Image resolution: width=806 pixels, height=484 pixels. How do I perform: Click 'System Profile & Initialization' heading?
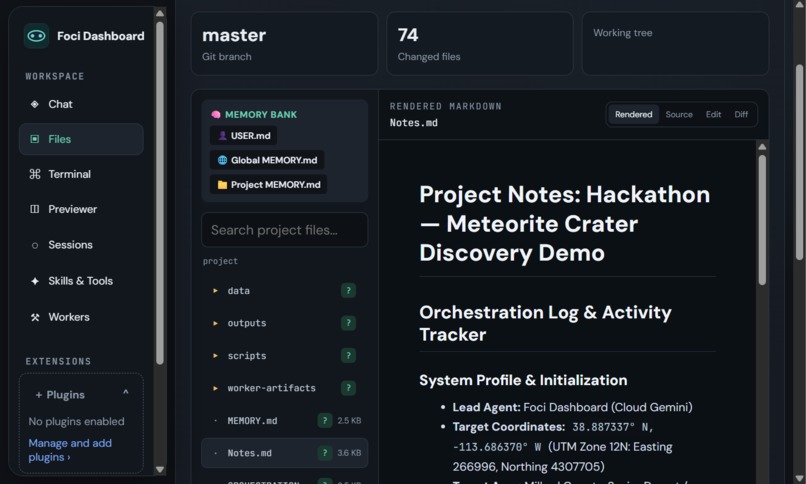click(523, 380)
